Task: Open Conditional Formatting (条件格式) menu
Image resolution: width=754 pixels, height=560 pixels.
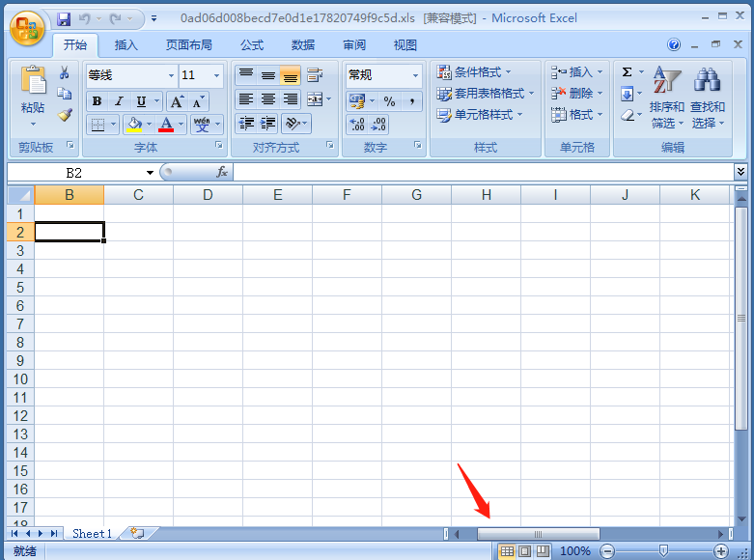Action: pyautogui.click(x=474, y=72)
